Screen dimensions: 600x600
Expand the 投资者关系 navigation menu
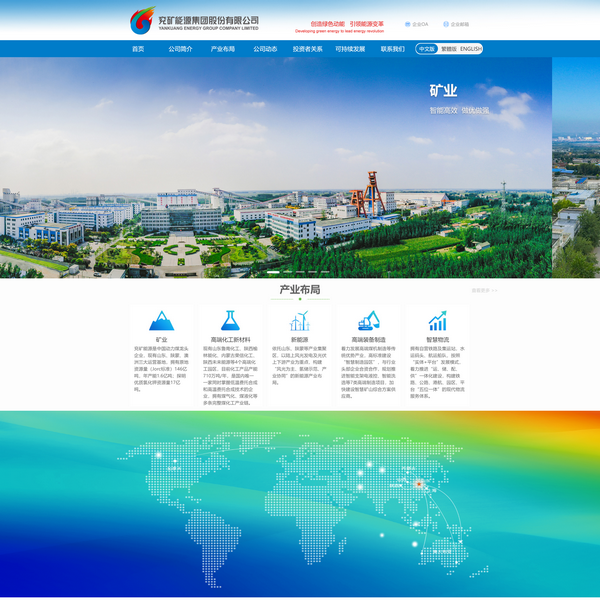point(307,48)
